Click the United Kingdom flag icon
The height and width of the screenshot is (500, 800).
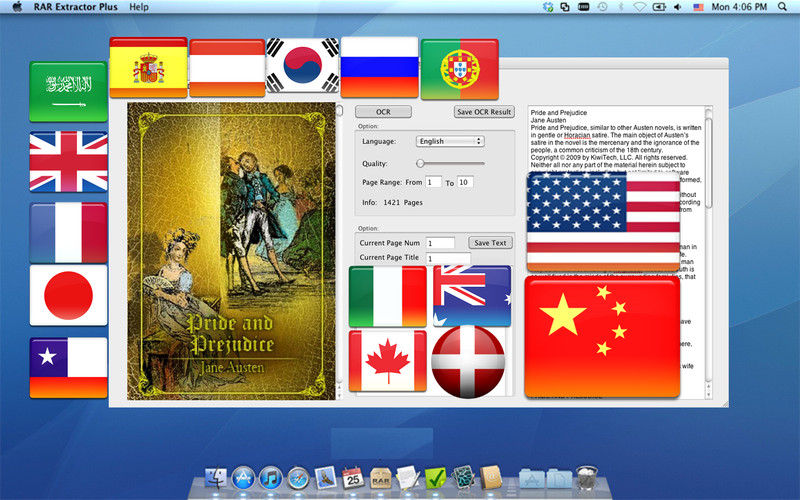pos(68,161)
